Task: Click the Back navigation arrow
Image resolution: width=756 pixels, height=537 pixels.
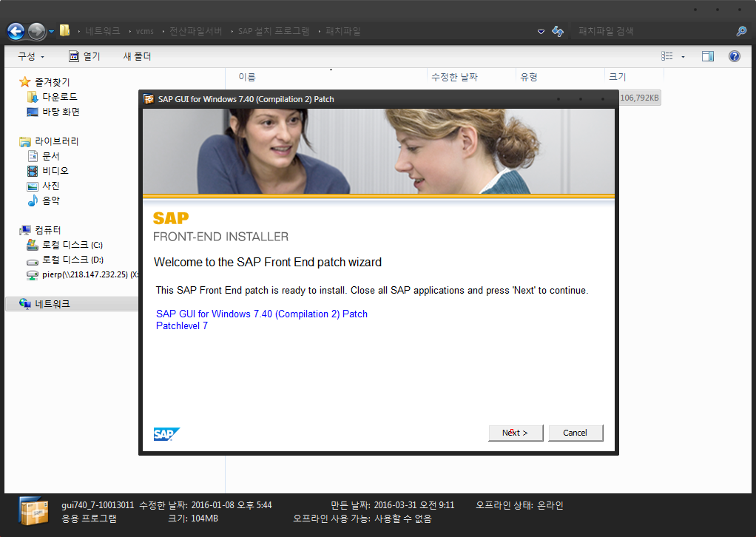Action: click(x=16, y=31)
